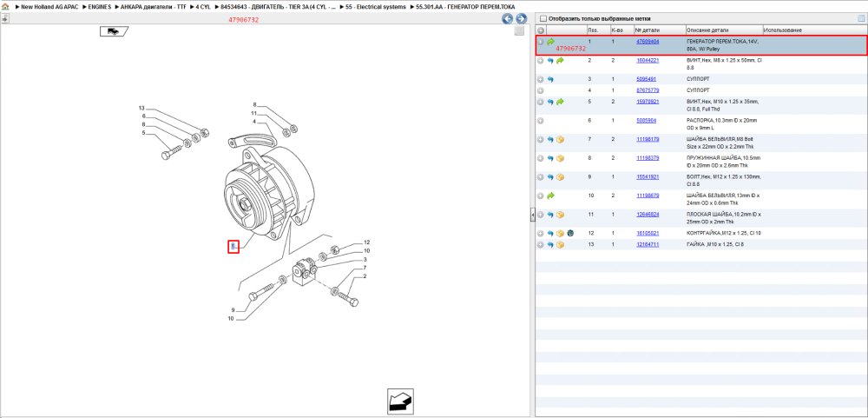Click the blue arrow in the 16044221 row

pos(550,60)
